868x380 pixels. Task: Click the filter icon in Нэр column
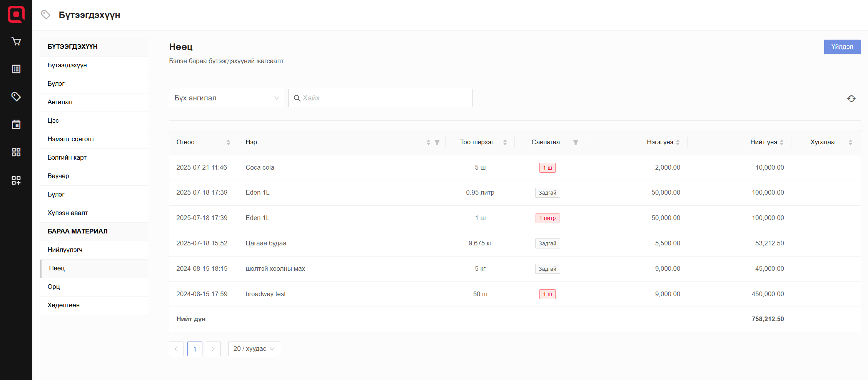pyautogui.click(x=437, y=142)
